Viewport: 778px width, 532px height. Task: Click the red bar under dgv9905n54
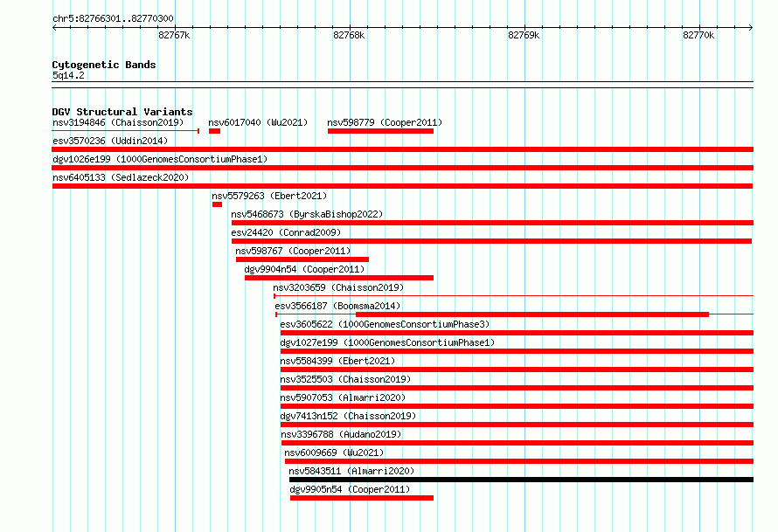pyautogui.click(x=362, y=498)
